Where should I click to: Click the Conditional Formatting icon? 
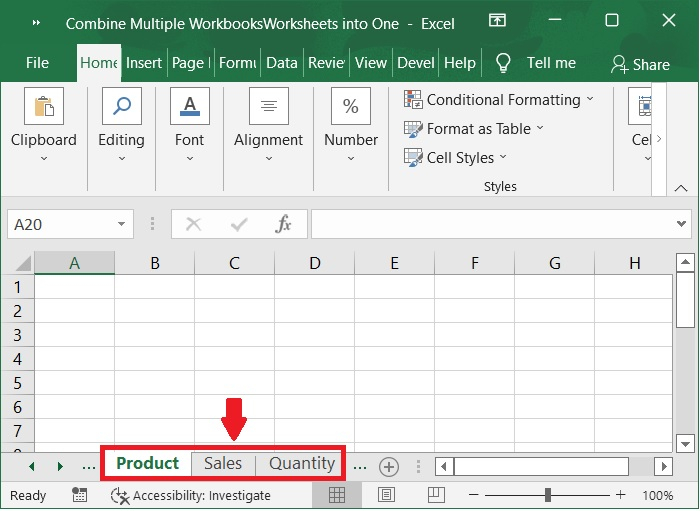(x=413, y=99)
